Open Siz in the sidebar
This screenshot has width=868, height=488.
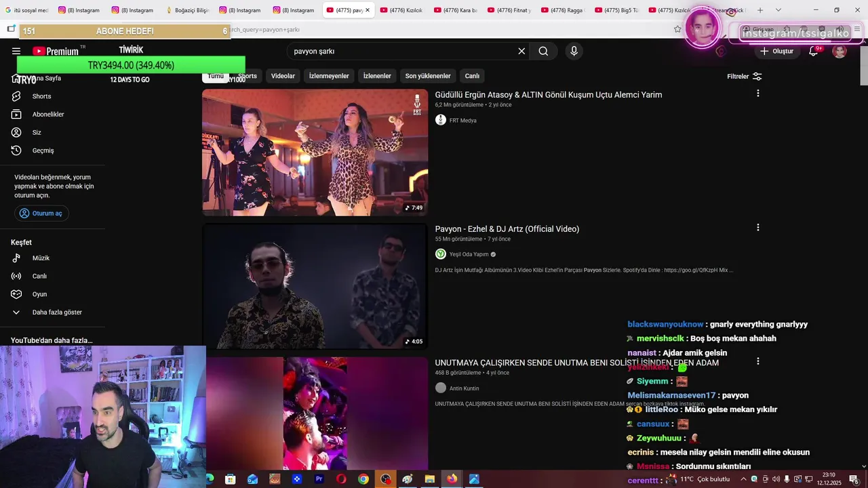click(x=37, y=132)
